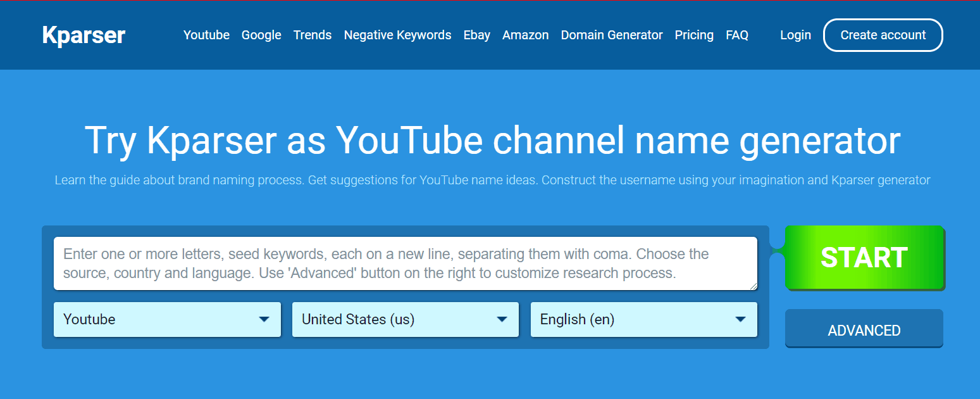Open the ADVANCED options
The width and height of the screenshot is (980, 399).
click(x=864, y=330)
